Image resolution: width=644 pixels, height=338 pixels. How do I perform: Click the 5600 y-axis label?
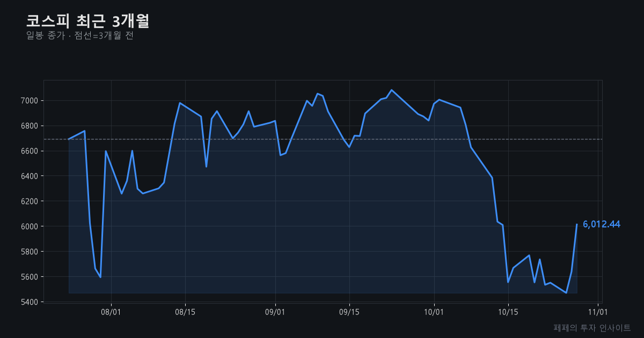(x=29, y=277)
